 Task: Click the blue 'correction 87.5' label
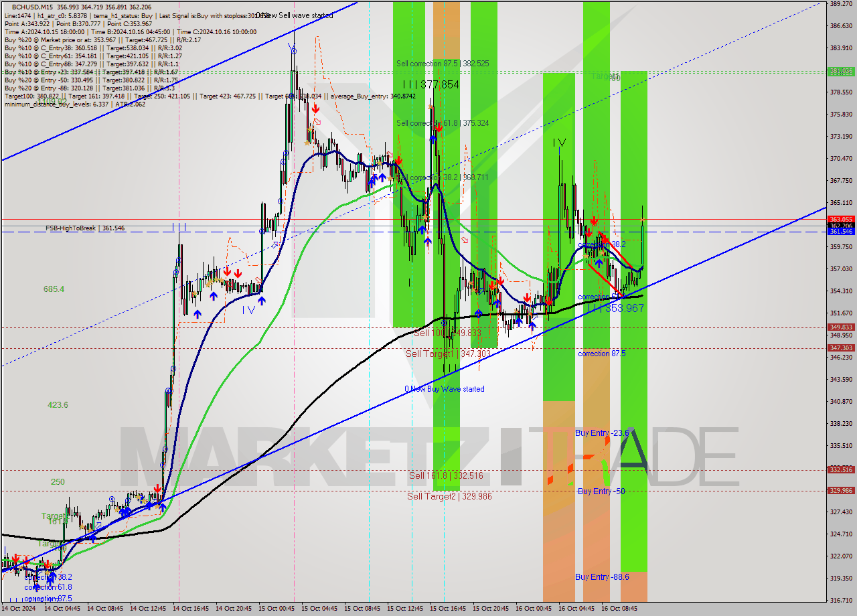[x=602, y=354]
